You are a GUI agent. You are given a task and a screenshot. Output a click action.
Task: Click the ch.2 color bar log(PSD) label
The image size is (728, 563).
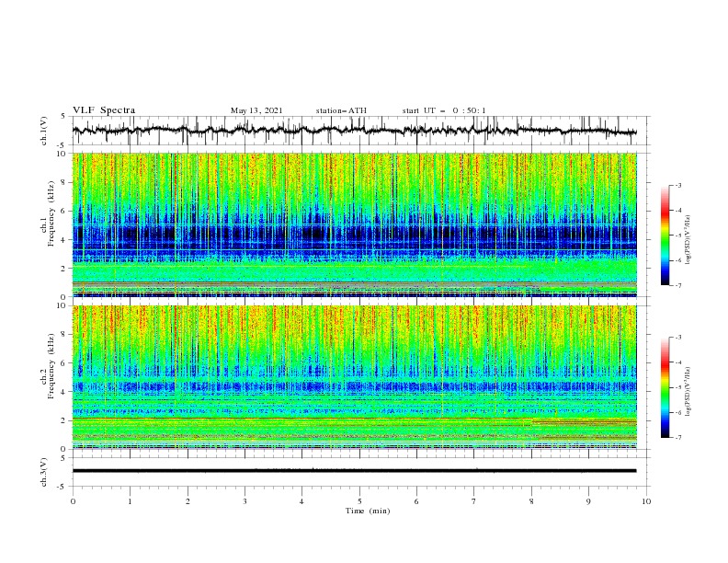click(x=689, y=392)
